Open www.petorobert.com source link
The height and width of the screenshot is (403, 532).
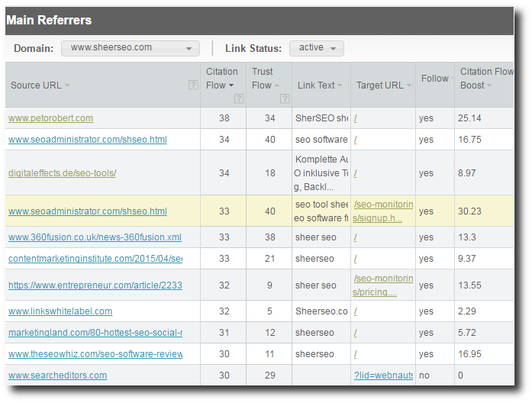50,118
